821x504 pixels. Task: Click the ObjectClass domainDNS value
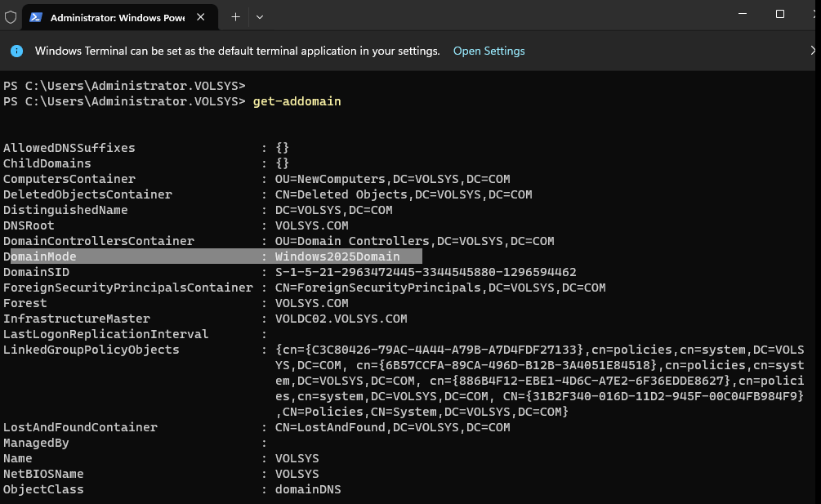308,489
